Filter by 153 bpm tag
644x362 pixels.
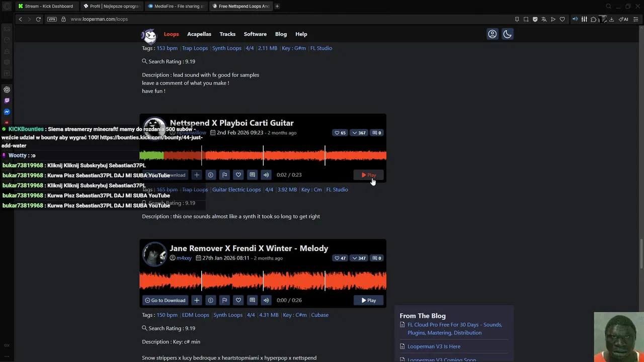coord(167,48)
